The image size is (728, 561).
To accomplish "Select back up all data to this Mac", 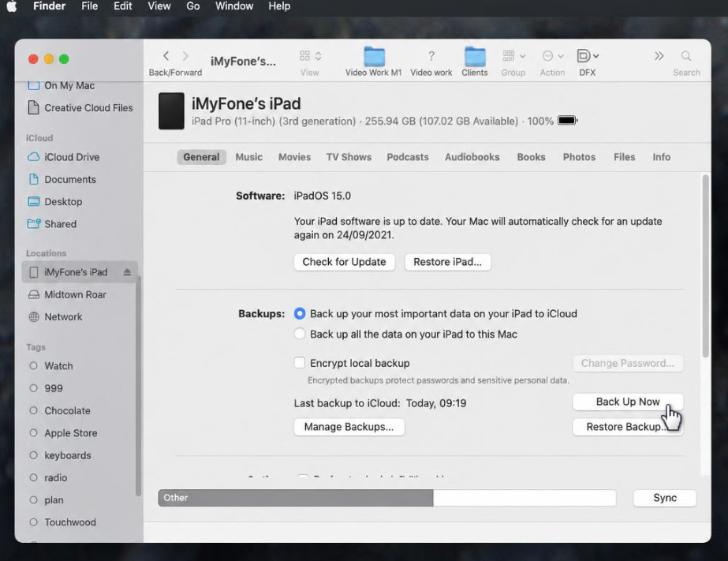I will coord(300,334).
